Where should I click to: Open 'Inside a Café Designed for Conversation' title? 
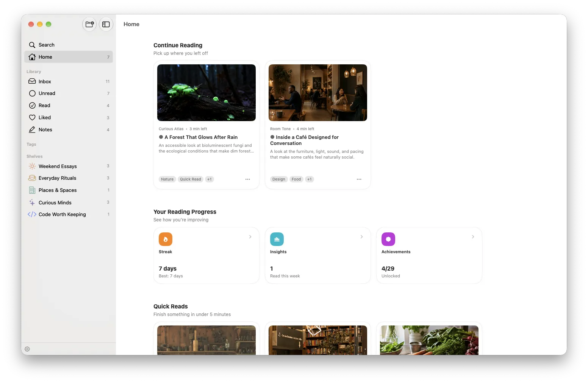click(305, 140)
